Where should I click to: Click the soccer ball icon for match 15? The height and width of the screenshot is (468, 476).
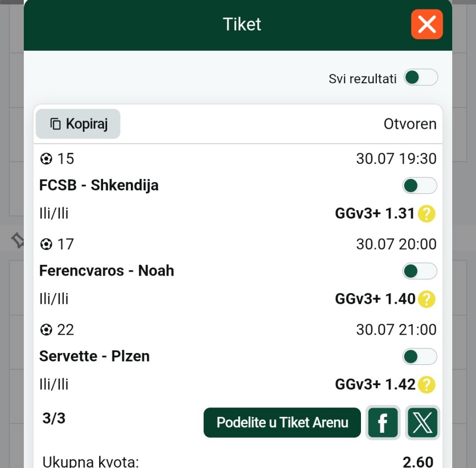(x=46, y=159)
